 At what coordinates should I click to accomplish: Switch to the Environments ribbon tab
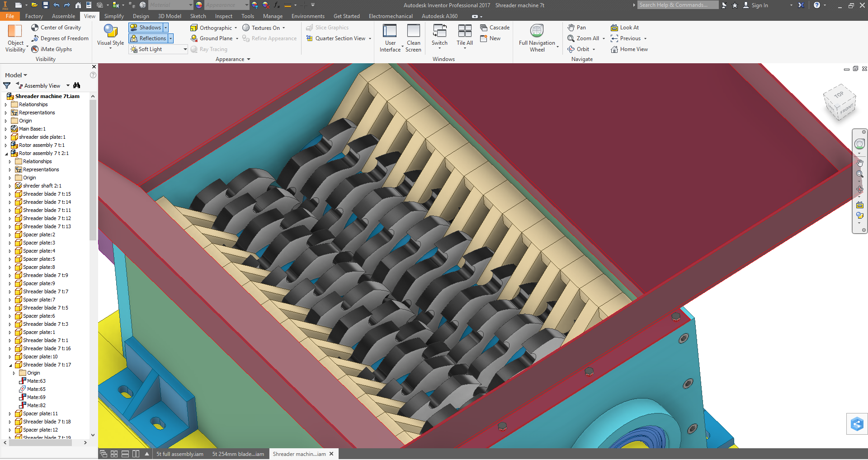[x=308, y=16]
